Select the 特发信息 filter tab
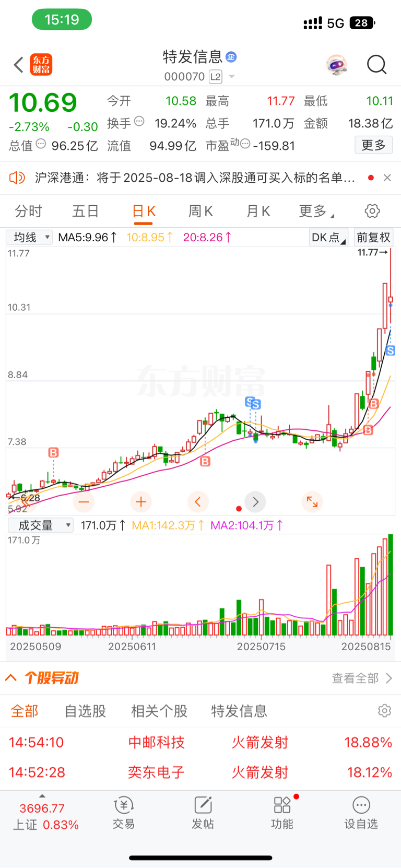The height and width of the screenshot is (868, 401). coord(239,711)
